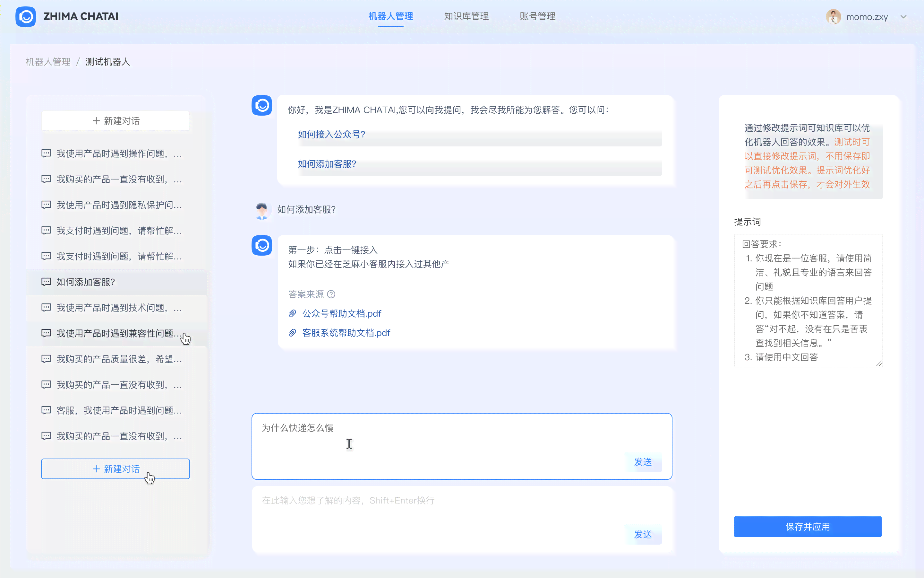Select the 如何添加客服? conversation in sidebar

pyautogui.click(x=116, y=282)
